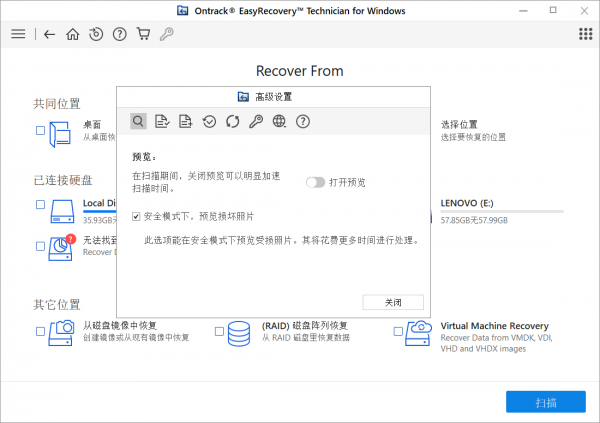The height and width of the screenshot is (423, 600).
Task: Check the 从磁盘镜像中恢复 checkbox
Action: coord(40,332)
